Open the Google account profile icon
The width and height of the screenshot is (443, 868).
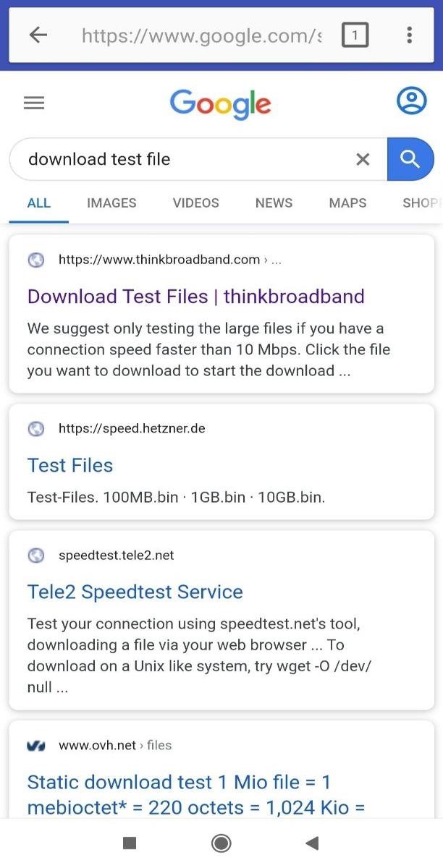click(x=412, y=101)
